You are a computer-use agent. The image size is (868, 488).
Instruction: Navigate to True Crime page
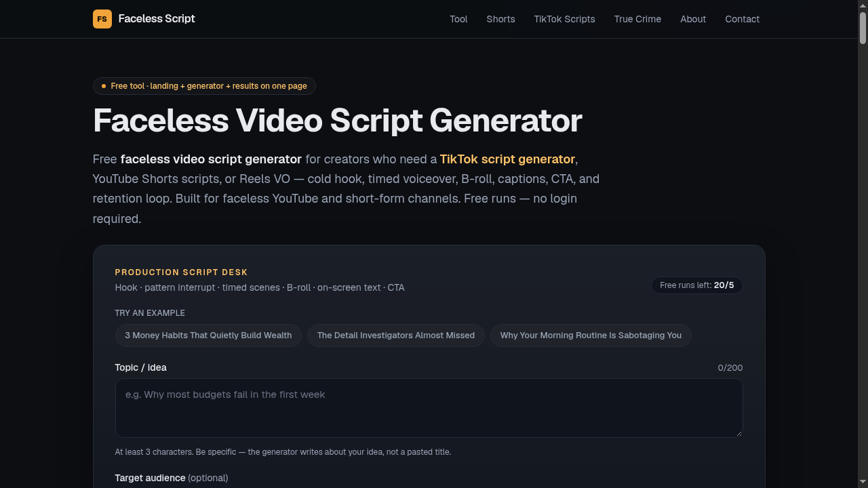pyautogui.click(x=637, y=19)
